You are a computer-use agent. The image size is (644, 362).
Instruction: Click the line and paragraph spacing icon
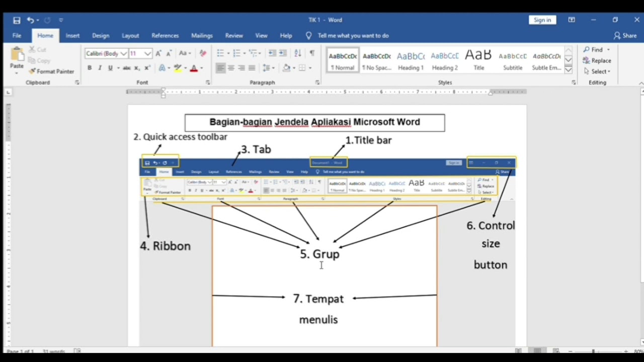[267, 68]
